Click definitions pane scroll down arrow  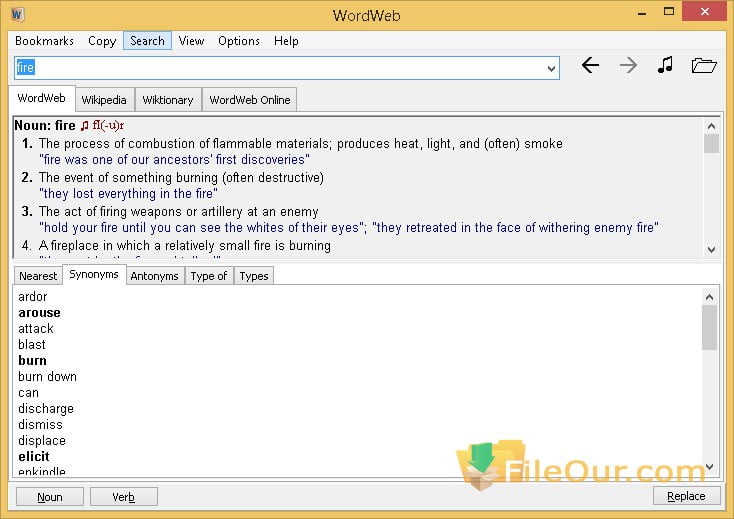tap(712, 250)
